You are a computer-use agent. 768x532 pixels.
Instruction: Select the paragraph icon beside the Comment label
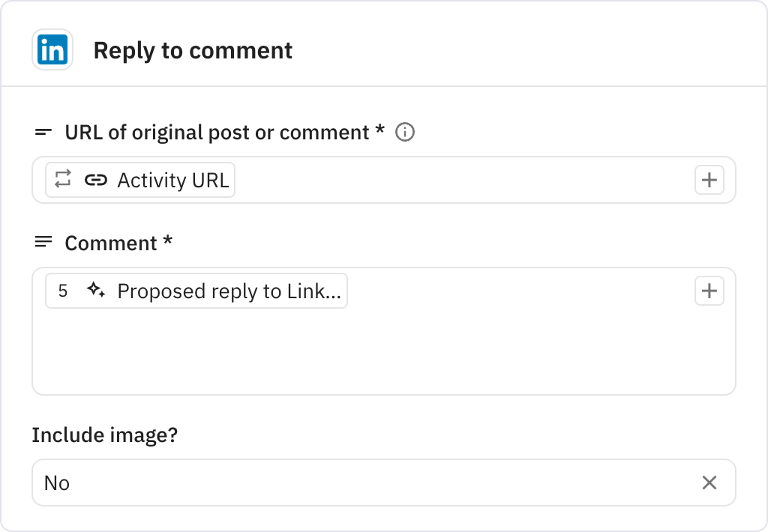click(42, 241)
